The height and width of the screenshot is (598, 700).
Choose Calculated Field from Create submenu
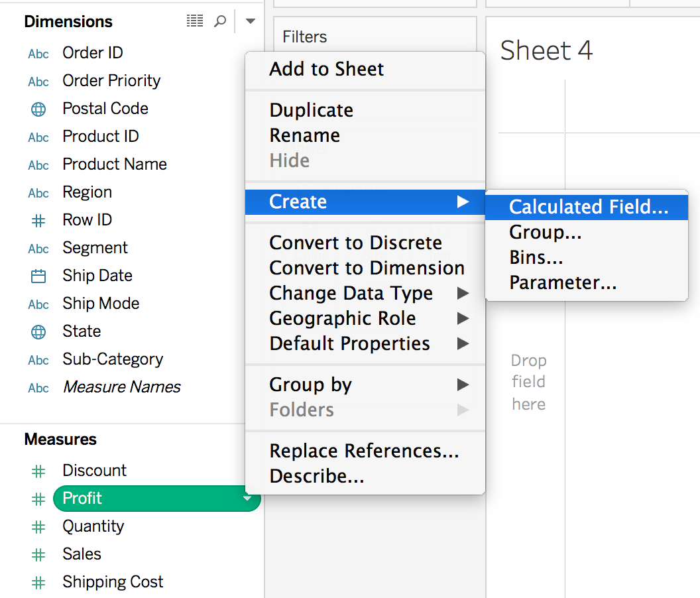(x=588, y=207)
